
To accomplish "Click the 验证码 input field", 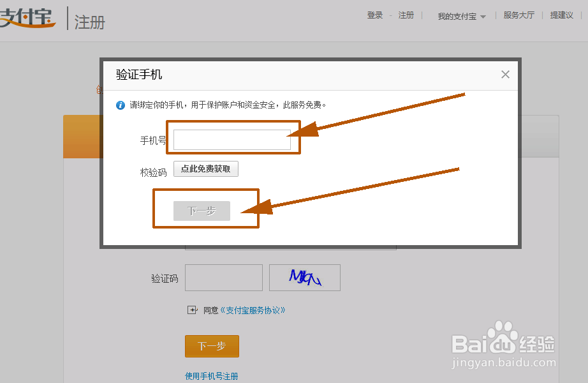I will point(223,277).
